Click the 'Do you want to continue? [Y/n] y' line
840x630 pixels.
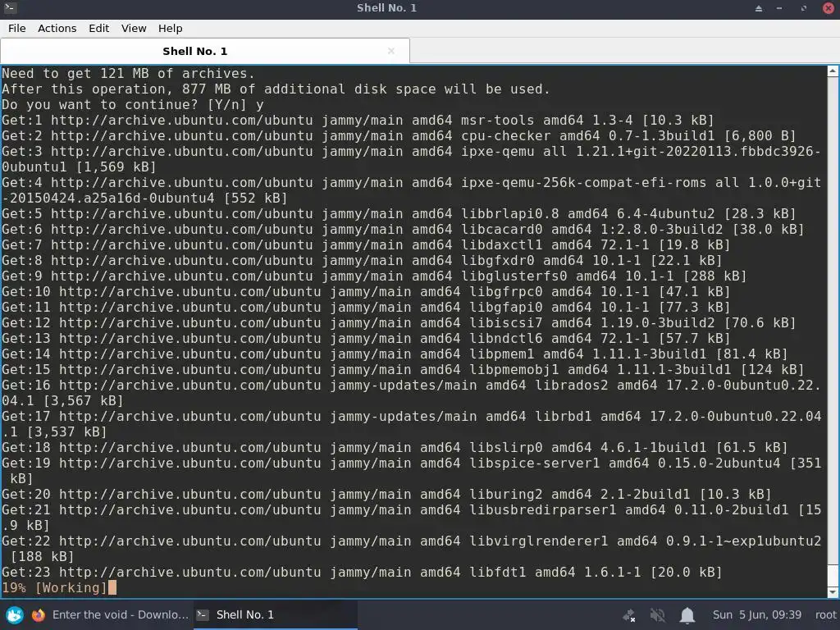[133, 104]
